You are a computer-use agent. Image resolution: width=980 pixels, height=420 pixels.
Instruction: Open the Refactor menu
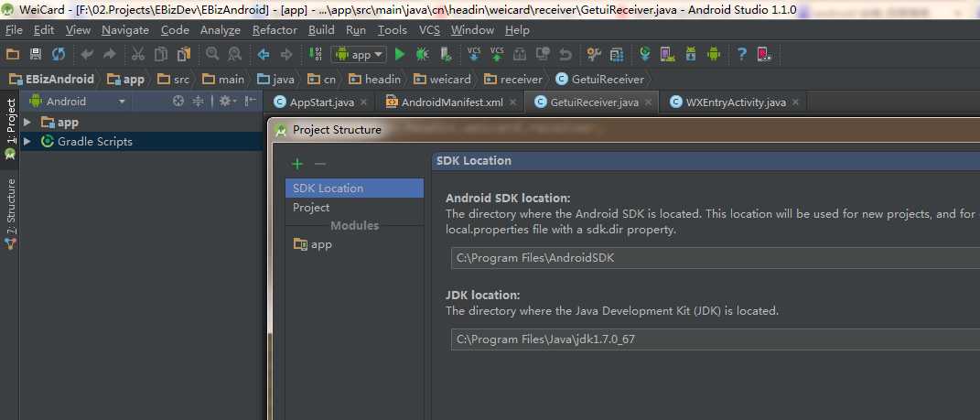pos(275,30)
